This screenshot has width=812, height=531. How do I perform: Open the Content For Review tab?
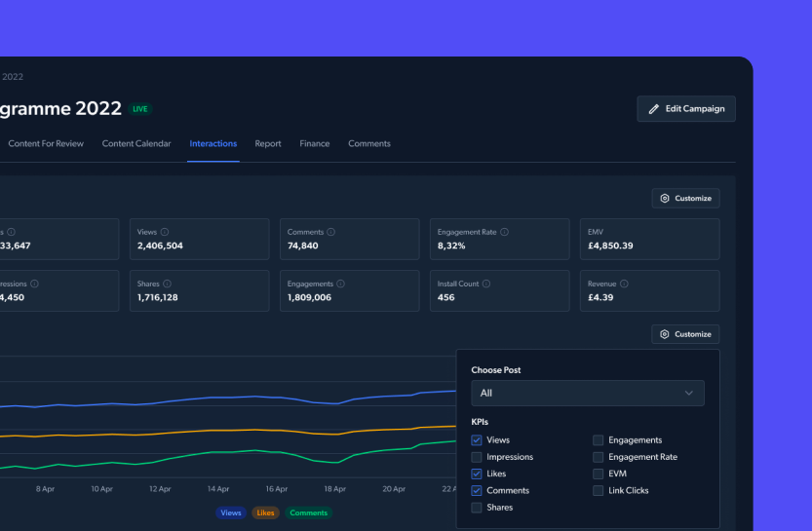(x=46, y=144)
